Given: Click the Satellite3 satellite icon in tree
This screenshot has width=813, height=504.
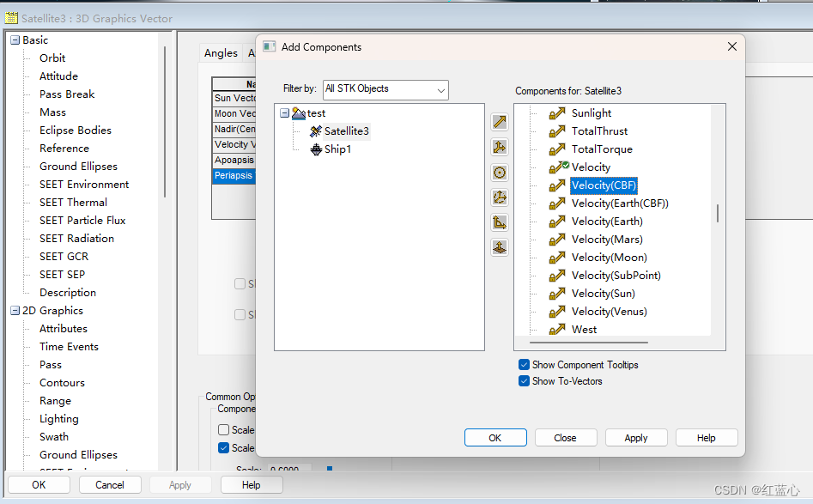Looking at the screenshot, I should pyautogui.click(x=316, y=131).
